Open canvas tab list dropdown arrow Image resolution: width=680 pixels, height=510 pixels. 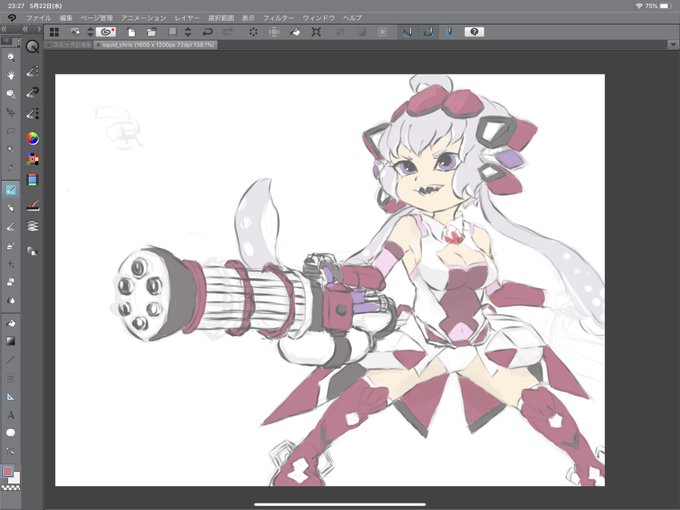point(673,45)
